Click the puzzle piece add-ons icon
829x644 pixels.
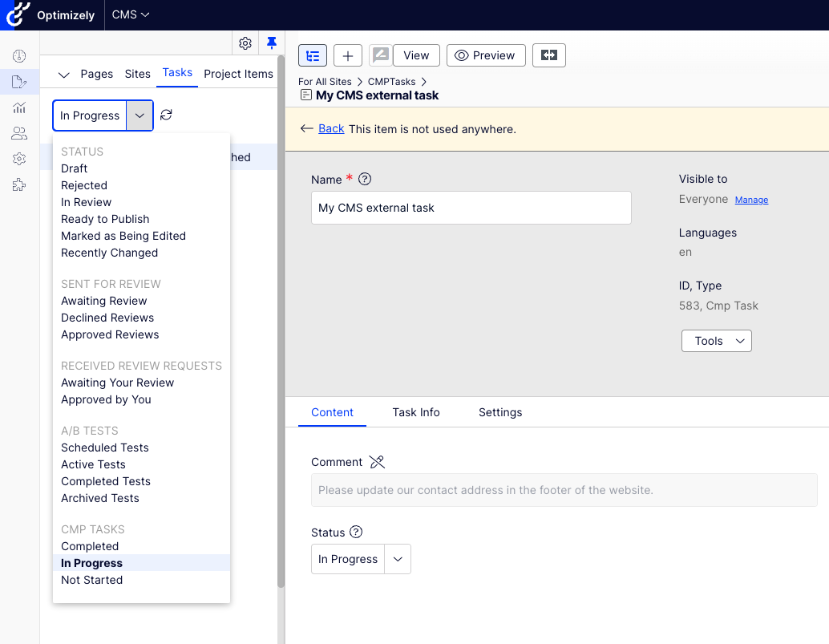coord(19,184)
